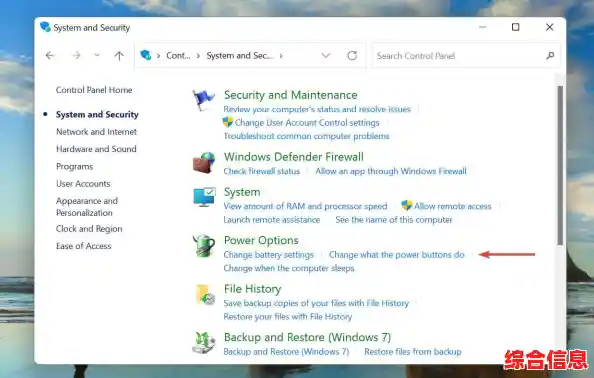Change what the power buttons do
The image size is (594, 378).
click(x=397, y=255)
